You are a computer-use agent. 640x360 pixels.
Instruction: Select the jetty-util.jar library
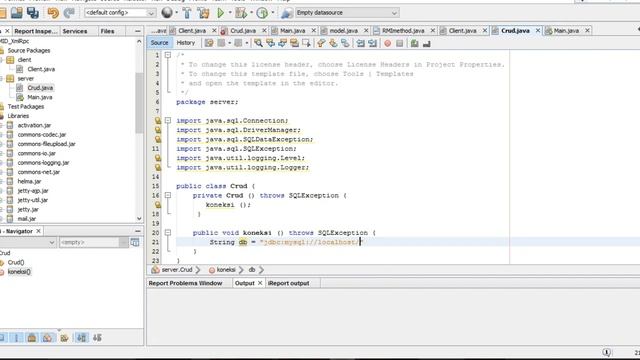(x=33, y=200)
